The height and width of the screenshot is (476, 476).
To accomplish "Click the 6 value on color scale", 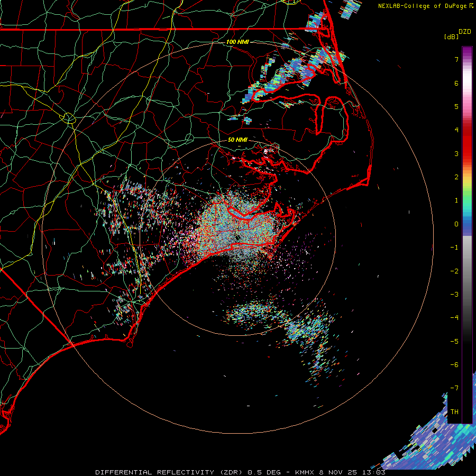I will point(456,83).
